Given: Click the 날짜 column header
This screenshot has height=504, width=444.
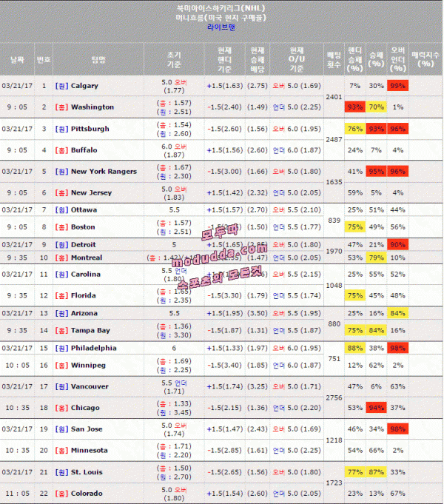Looking at the screenshot, I should point(17,59).
